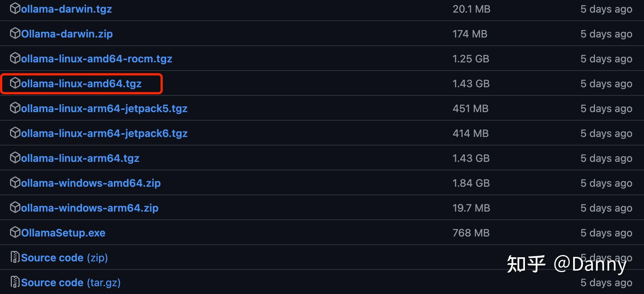The height and width of the screenshot is (294, 644).
Task: Click zip file icon beside Source code (zip)
Action: point(15,257)
